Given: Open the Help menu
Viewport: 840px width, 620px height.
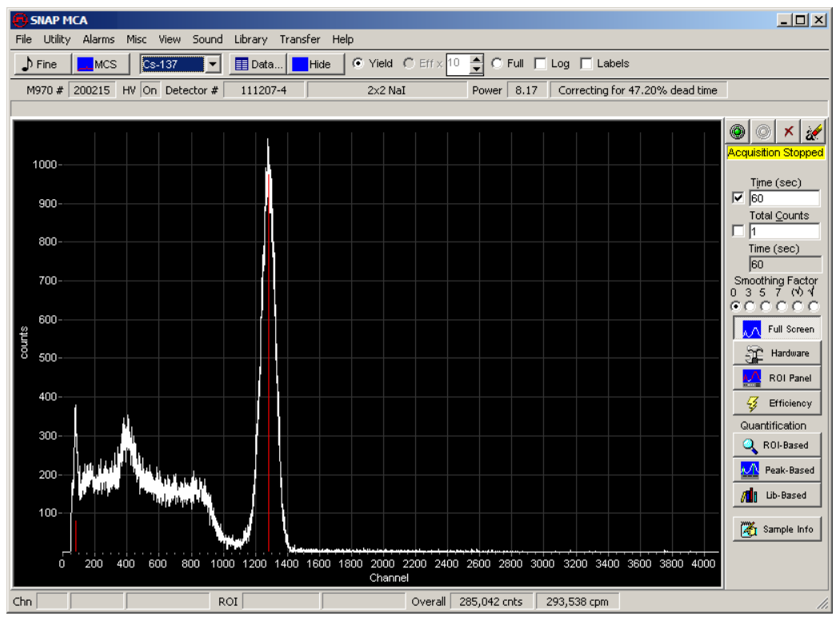Looking at the screenshot, I should click(x=342, y=39).
